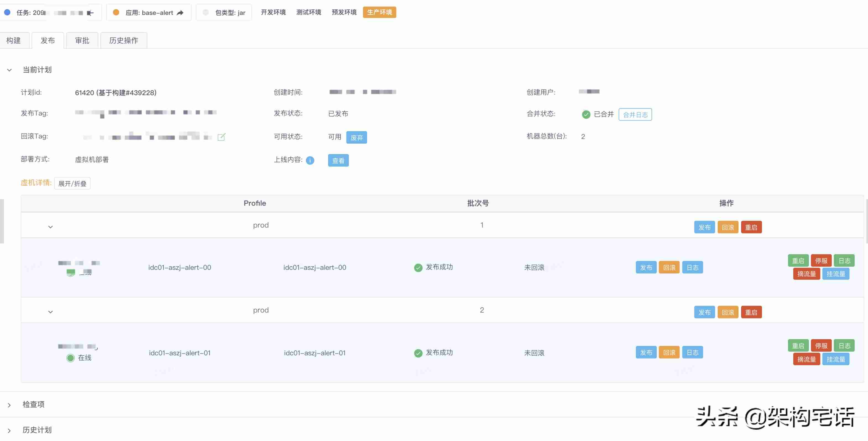This screenshot has height=441, width=868.
Task: Click the orange dot beside 应用
Action: click(x=116, y=12)
